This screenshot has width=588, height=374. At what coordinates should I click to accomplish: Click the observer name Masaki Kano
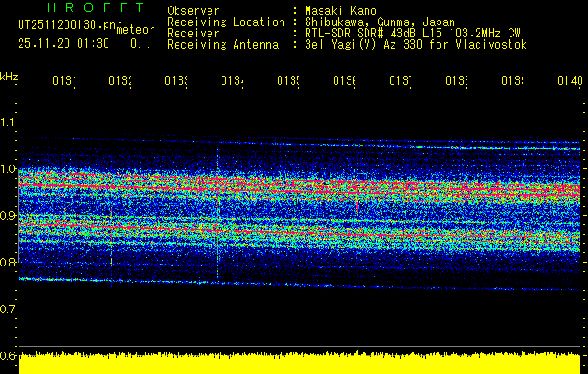340,11
